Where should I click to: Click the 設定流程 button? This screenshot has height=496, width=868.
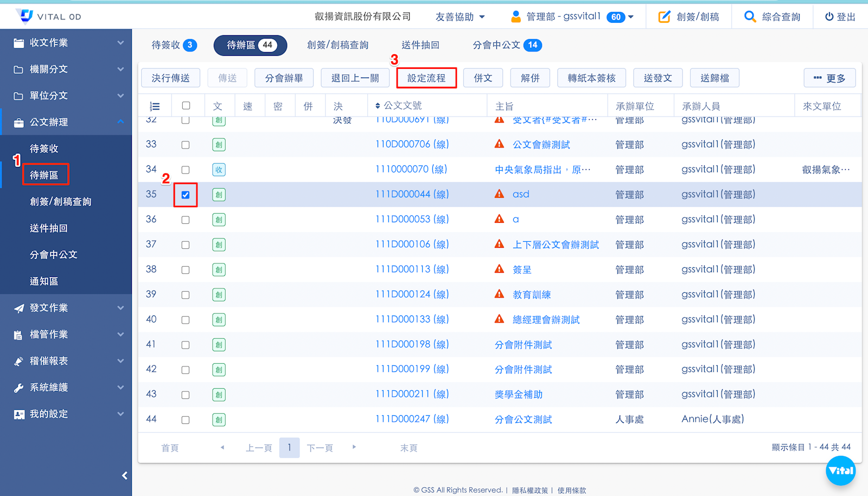pyautogui.click(x=426, y=78)
